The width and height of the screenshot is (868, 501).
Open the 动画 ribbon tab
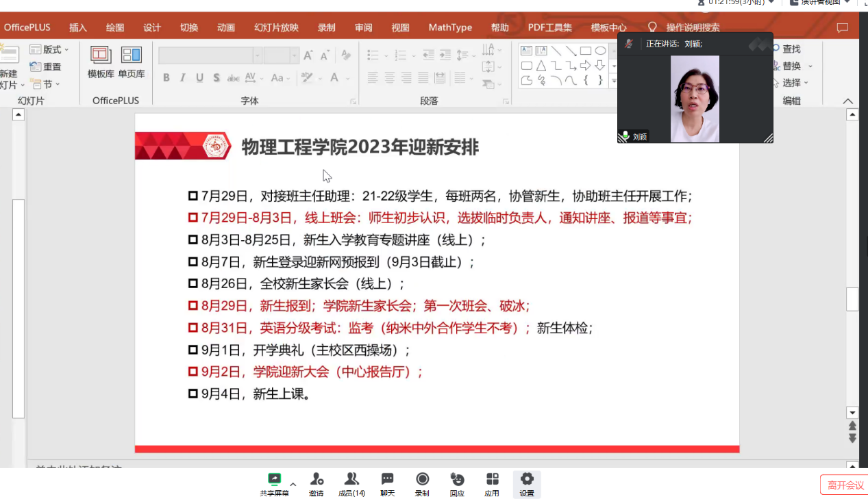[x=226, y=28]
